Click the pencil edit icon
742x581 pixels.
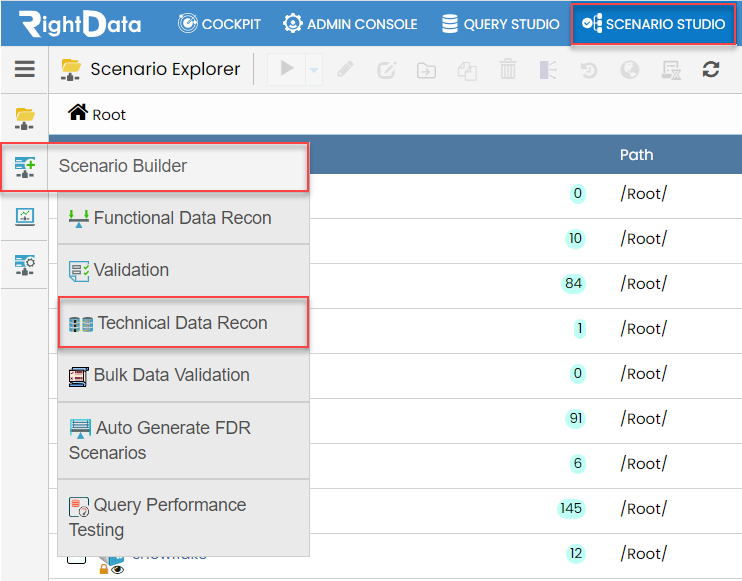pyautogui.click(x=345, y=69)
